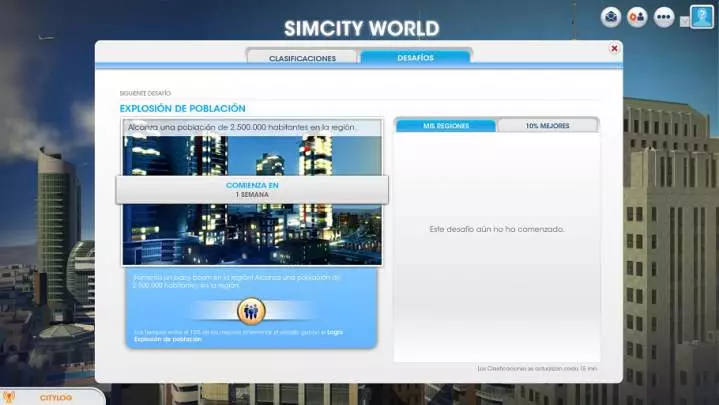Open the three-dots options menu
This screenshot has height=405, width=719.
coord(664,17)
